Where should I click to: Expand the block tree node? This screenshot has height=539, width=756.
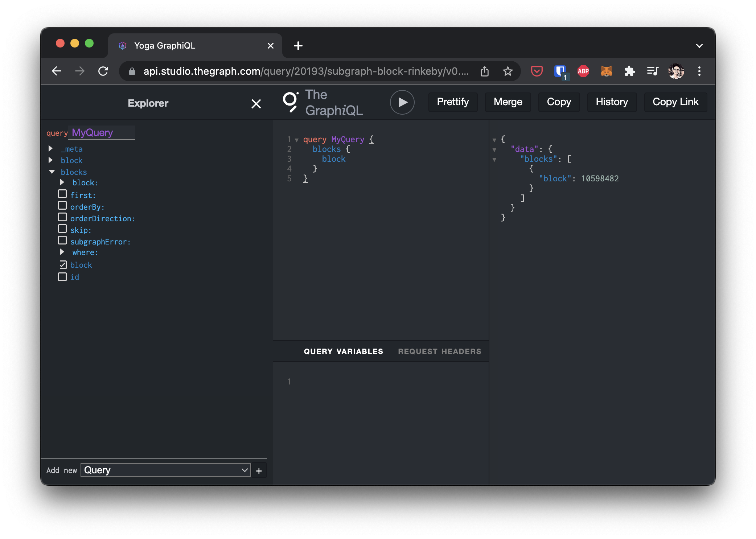51,160
